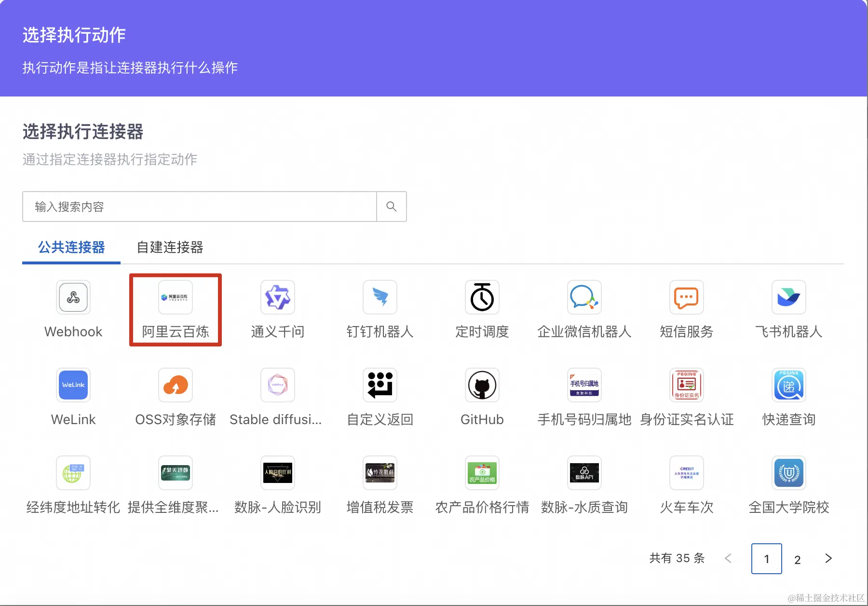Image resolution: width=868 pixels, height=606 pixels.
Task: Select the Webhook connector icon
Action: coord(73,297)
